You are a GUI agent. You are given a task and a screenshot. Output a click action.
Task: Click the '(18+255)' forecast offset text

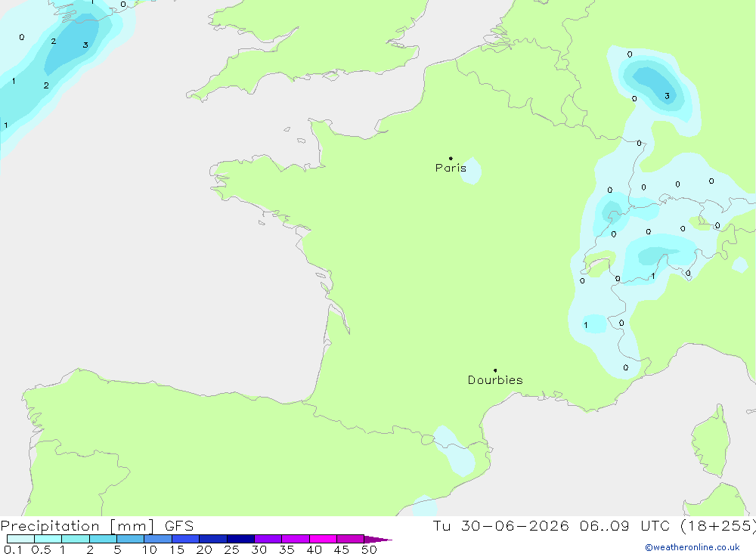point(718,525)
